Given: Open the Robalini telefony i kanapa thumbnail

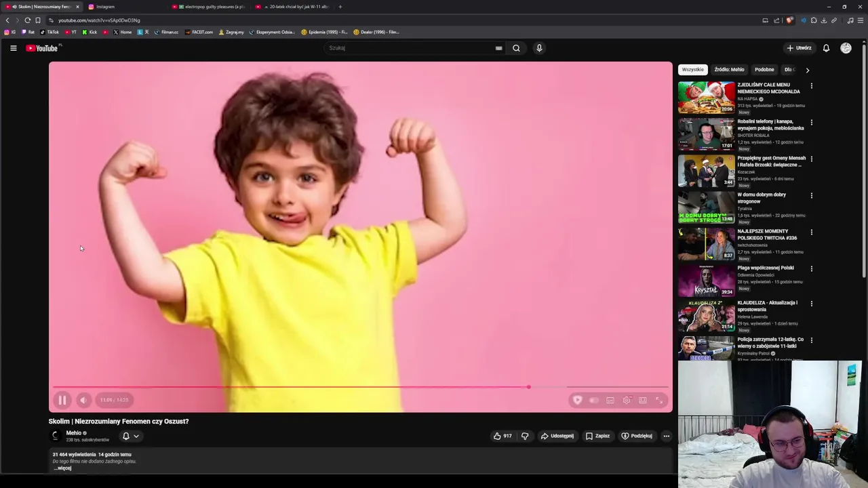Looking at the screenshot, I should coord(706,134).
